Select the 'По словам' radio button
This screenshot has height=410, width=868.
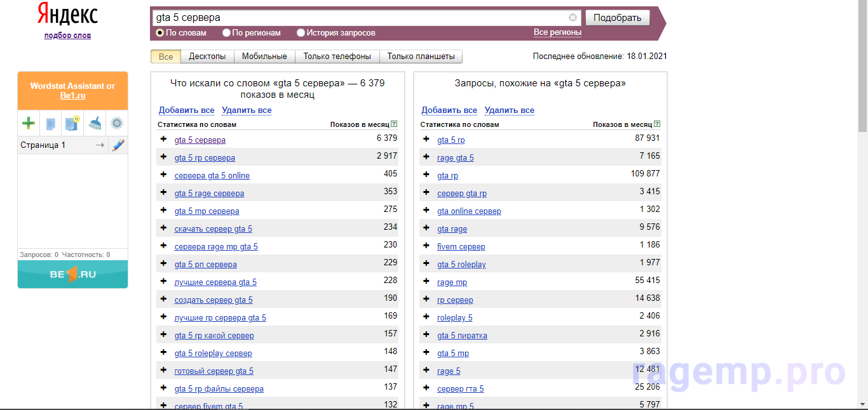tap(160, 33)
